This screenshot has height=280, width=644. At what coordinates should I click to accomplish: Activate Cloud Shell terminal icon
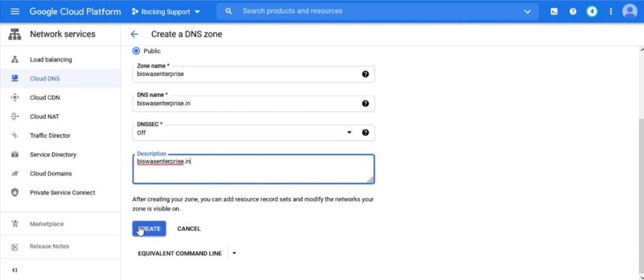554,11
